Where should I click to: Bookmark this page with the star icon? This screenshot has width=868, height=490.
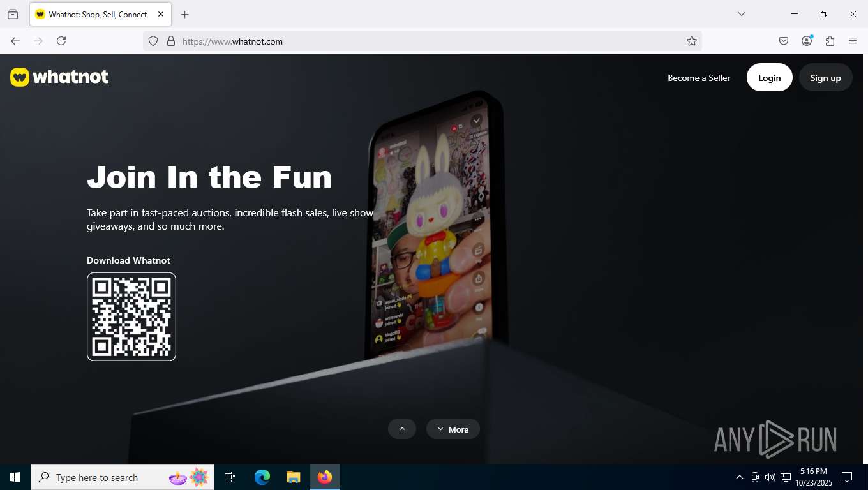(x=692, y=41)
